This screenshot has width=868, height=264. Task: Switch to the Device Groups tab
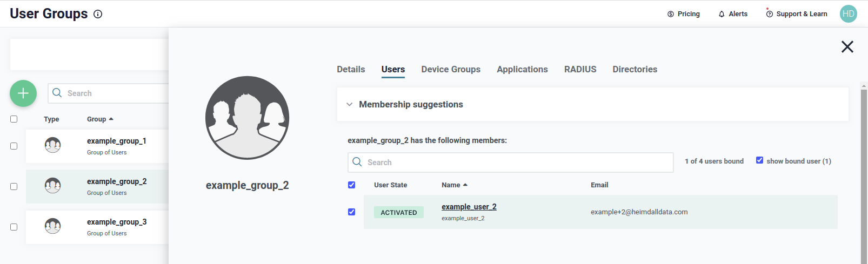tap(451, 69)
